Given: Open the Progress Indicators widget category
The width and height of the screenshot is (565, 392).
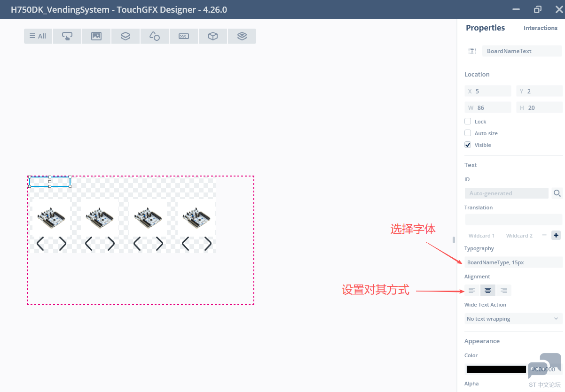Looking at the screenshot, I should point(184,36).
